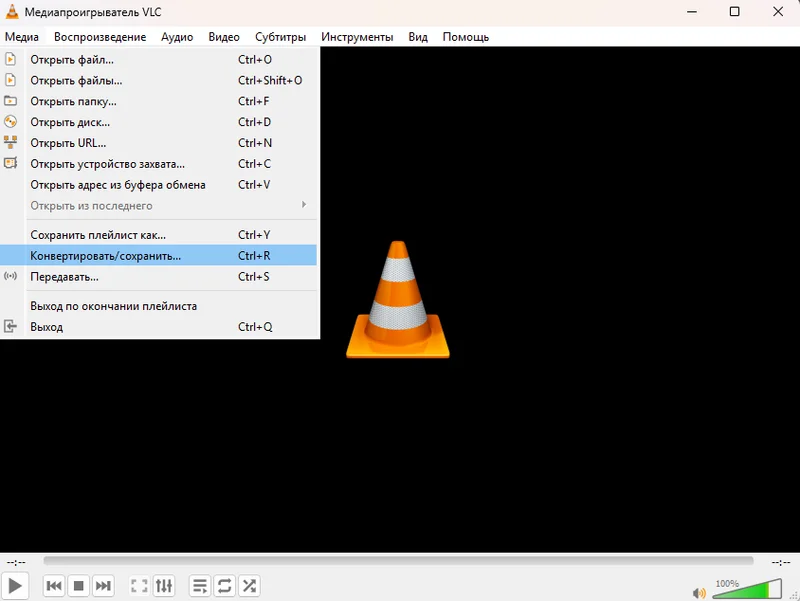
Task: Mute audio via the speaker icon
Action: [699, 592]
